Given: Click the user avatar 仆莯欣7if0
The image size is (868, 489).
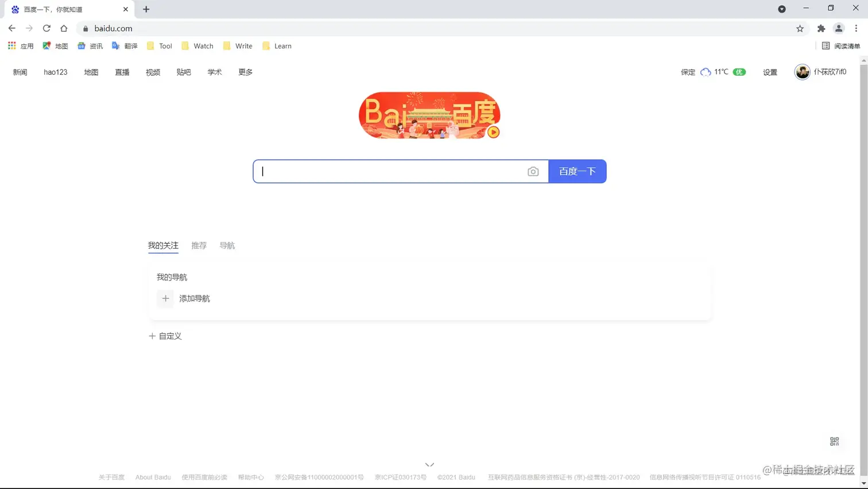Looking at the screenshot, I should (820, 72).
